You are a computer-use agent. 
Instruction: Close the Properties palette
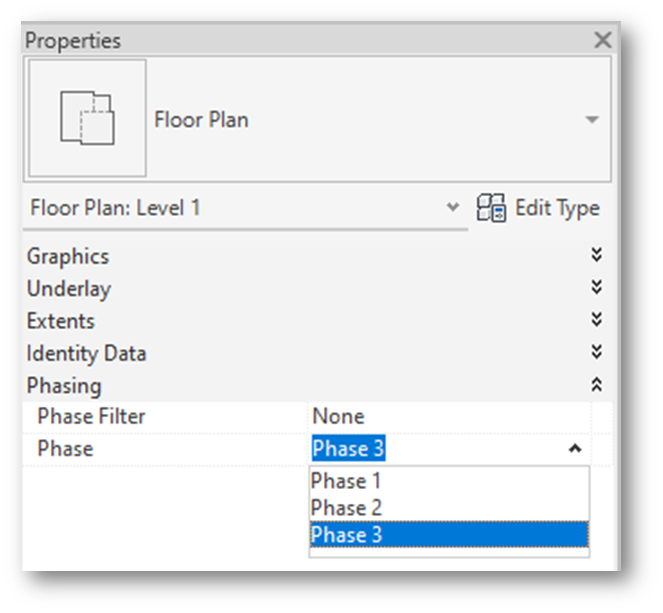[602, 41]
